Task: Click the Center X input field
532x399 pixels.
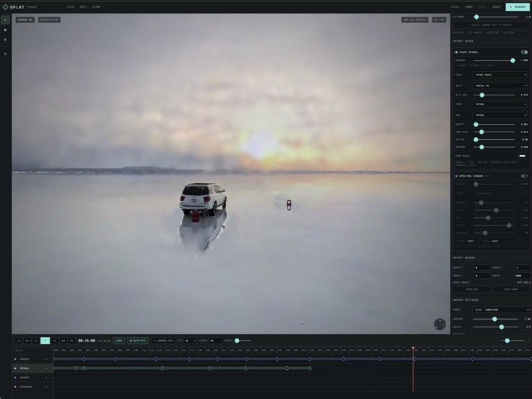Action: [482, 267]
